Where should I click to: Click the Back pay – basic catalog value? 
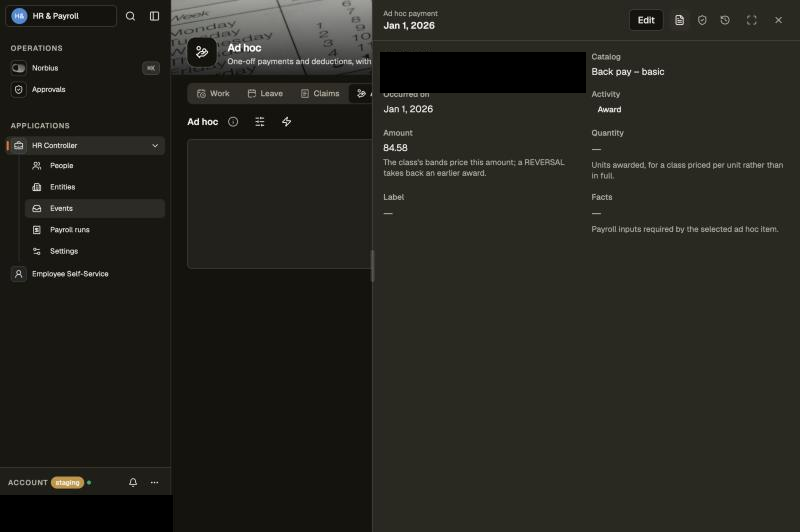click(628, 72)
